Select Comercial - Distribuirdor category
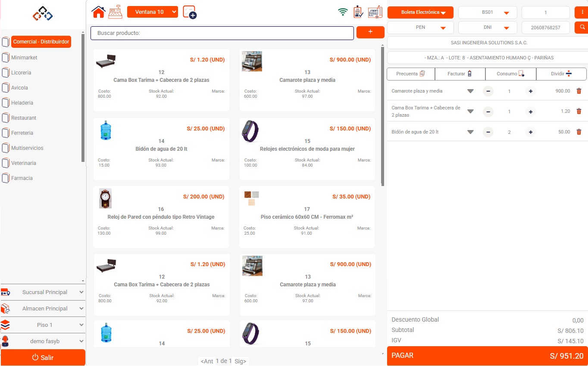 41,42
